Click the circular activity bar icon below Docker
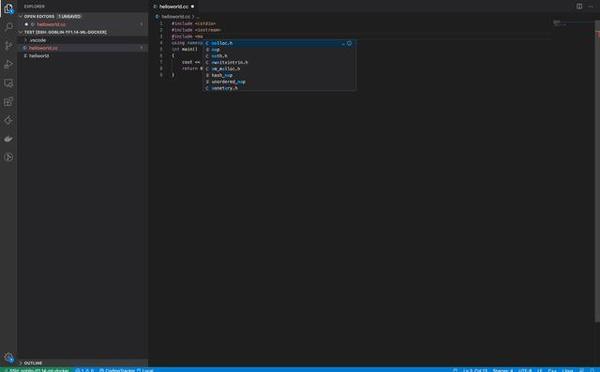Screen dimensions: 600x372 8,157
